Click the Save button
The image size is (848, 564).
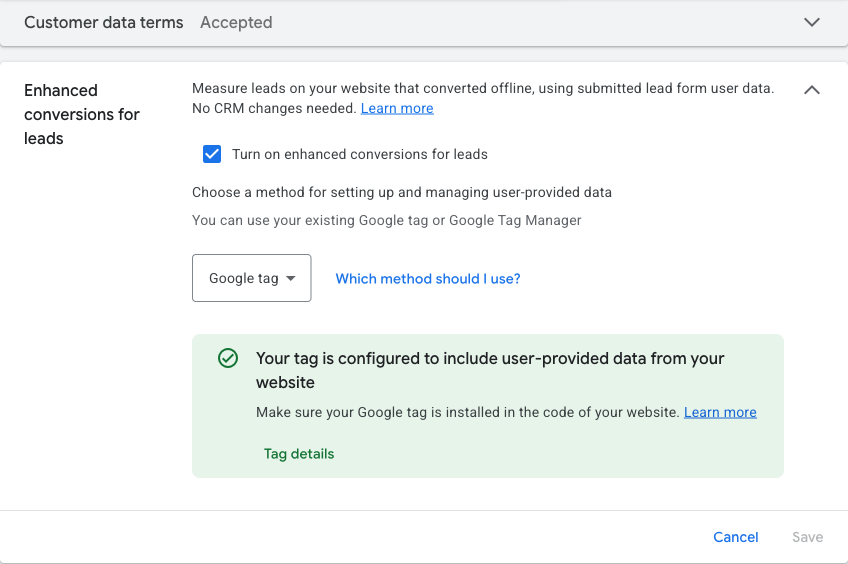(x=807, y=537)
